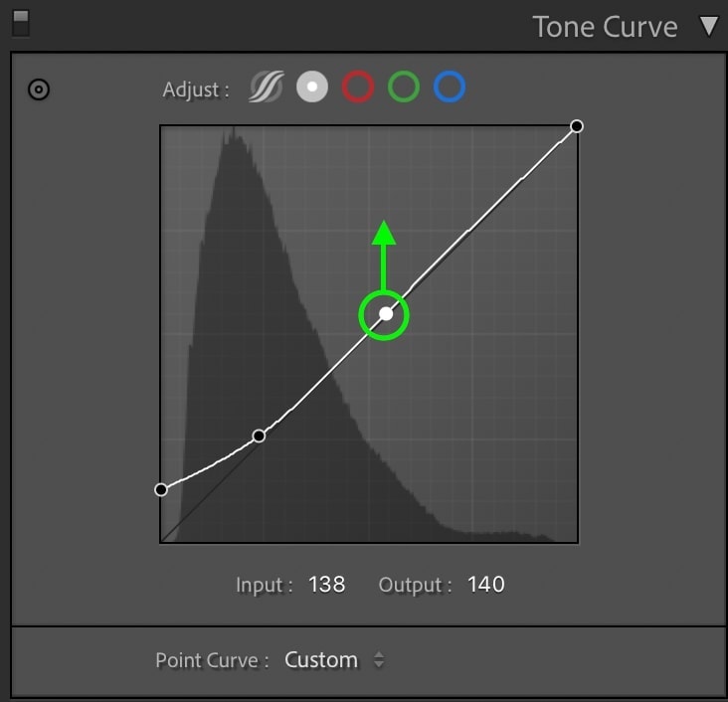Select the selected midtone curve control point
The width and height of the screenshot is (728, 702).
point(386,314)
